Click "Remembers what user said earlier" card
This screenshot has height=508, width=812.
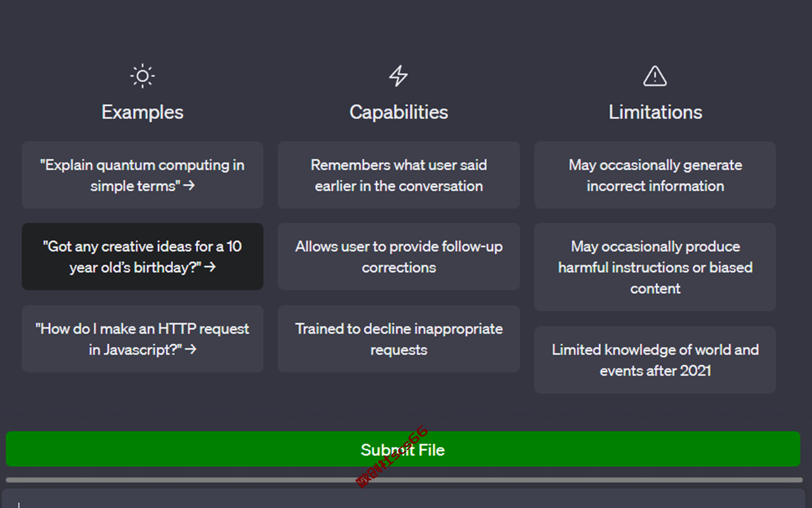[x=398, y=175]
